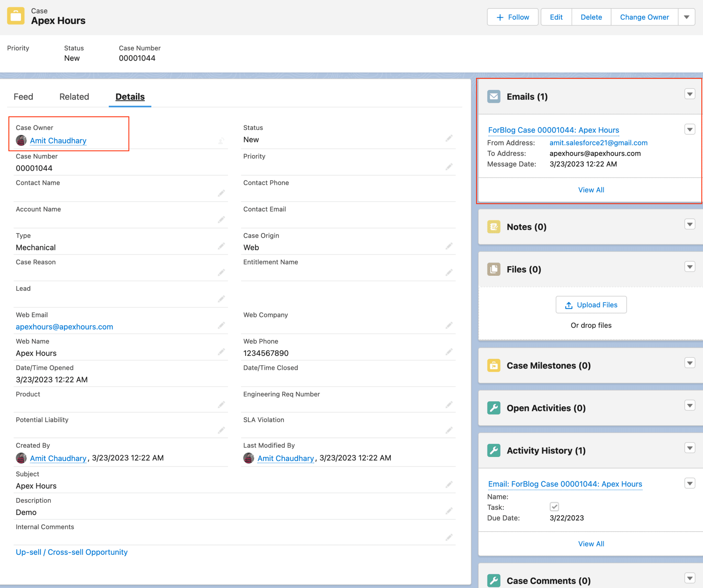Open the dropdown on ForBlog email record

pyautogui.click(x=690, y=129)
